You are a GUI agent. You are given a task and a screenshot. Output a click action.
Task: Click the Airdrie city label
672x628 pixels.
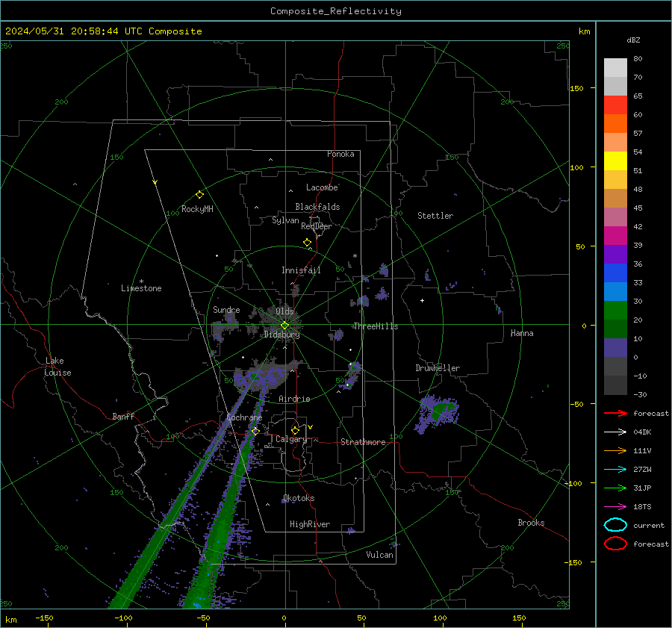pyautogui.click(x=294, y=399)
